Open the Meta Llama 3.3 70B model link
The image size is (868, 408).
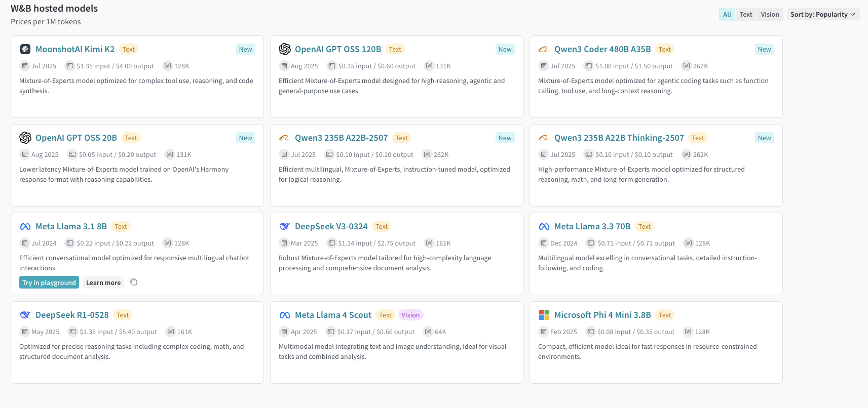(592, 226)
